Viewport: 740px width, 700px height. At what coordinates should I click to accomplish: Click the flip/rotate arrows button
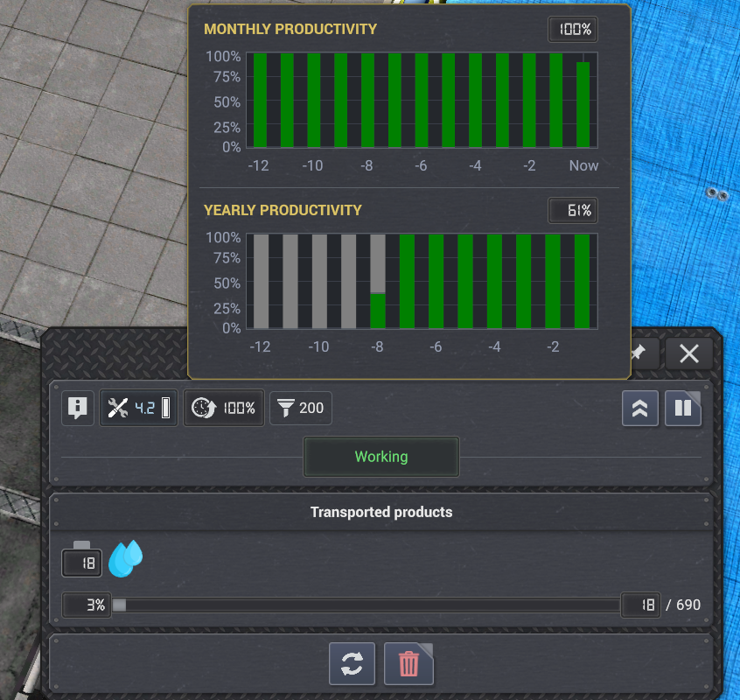point(352,663)
